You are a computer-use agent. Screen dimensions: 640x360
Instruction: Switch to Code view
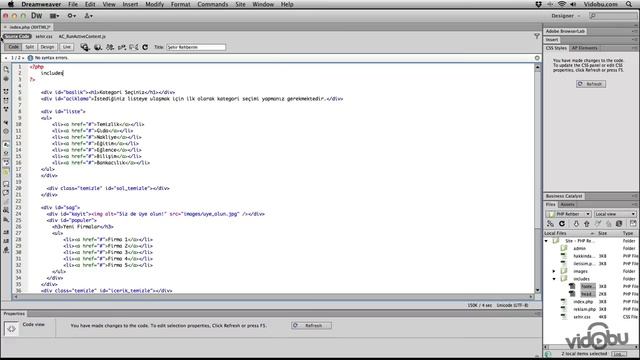coord(13,47)
